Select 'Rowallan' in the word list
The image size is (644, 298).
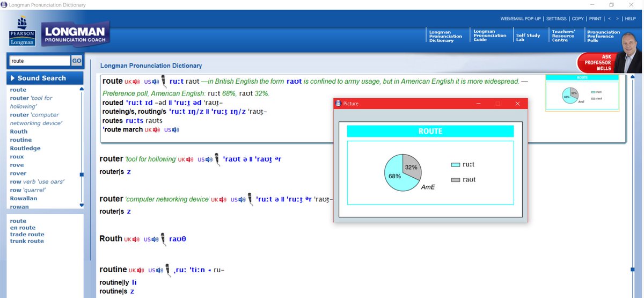coord(23,198)
